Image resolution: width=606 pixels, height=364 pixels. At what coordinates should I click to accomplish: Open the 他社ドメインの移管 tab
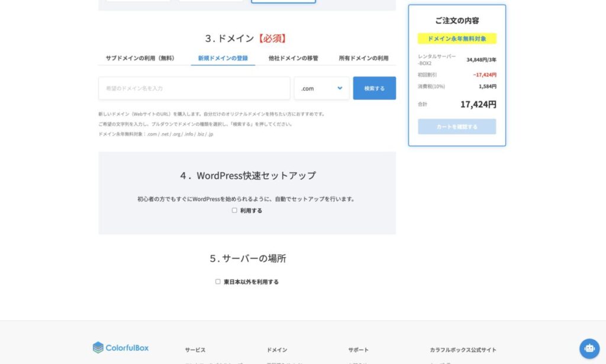point(293,58)
